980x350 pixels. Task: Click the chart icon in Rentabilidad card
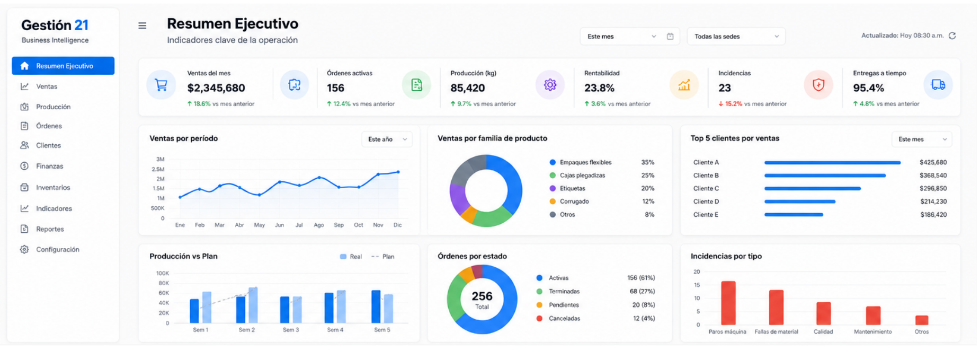[684, 85]
